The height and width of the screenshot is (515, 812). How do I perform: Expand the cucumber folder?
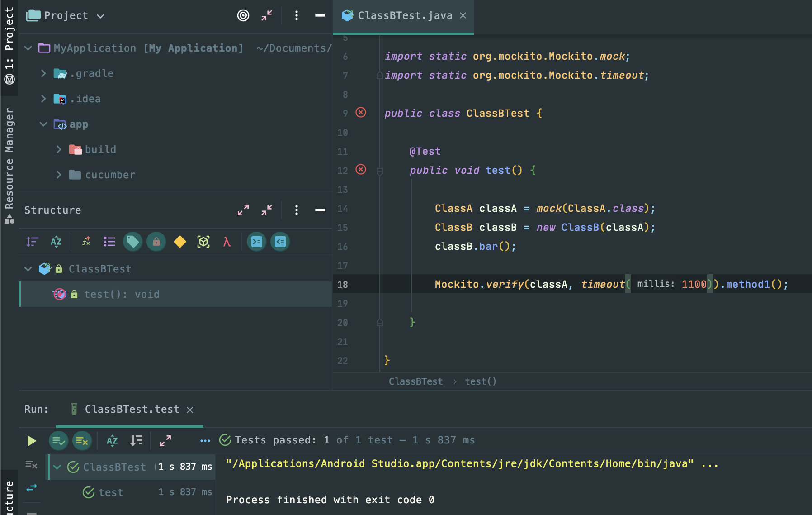59,175
